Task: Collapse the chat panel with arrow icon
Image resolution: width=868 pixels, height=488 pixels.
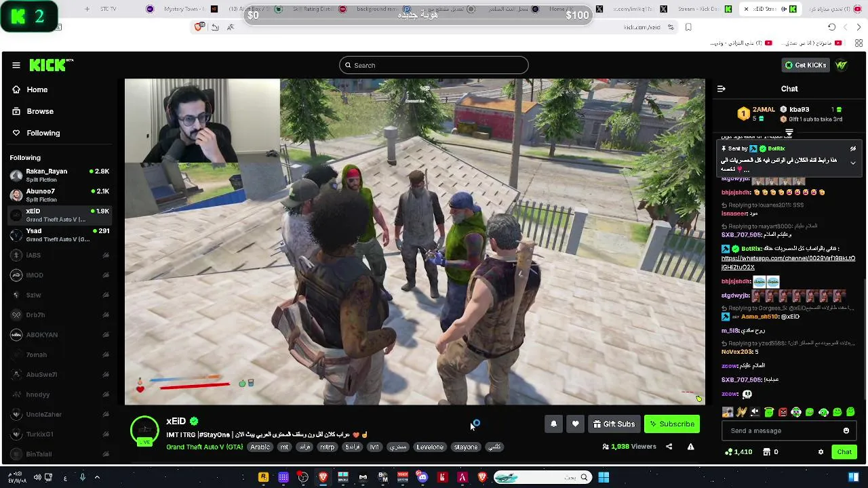Action: coord(722,89)
